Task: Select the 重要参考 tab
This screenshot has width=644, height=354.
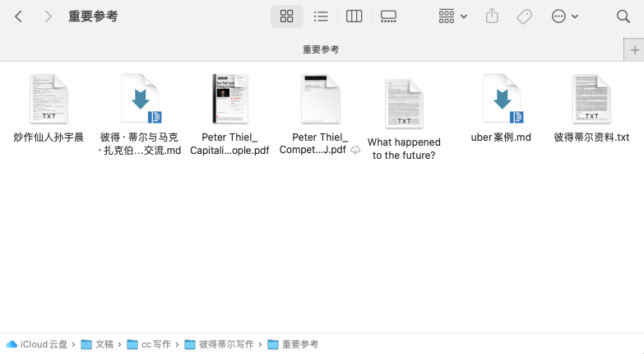Action: (x=321, y=49)
